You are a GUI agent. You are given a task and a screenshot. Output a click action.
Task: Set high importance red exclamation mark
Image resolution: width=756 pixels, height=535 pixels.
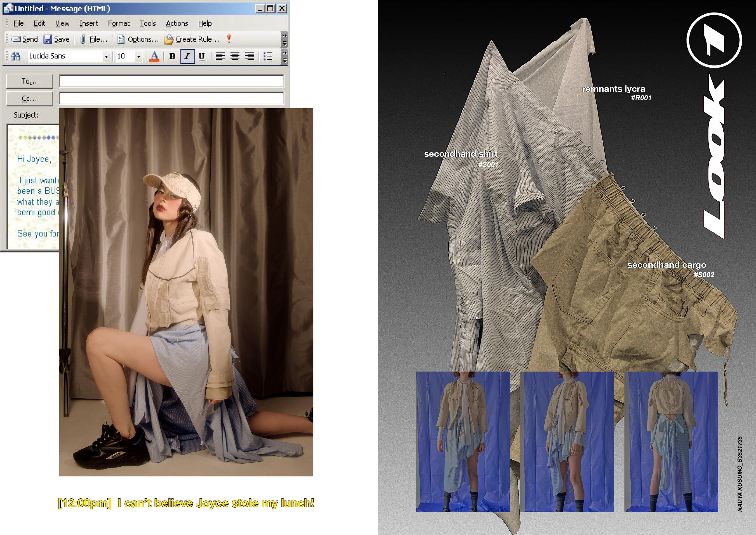pos(229,39)
